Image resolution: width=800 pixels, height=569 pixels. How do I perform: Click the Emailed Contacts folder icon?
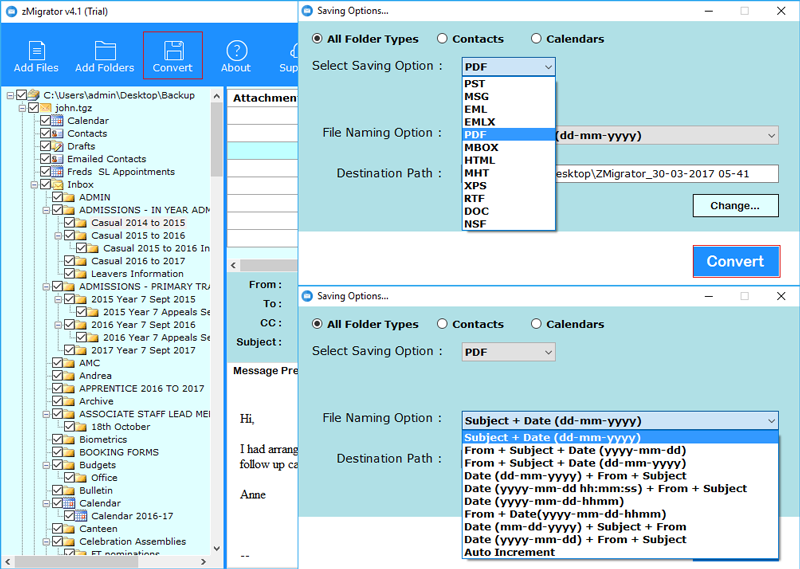point(58,159)
